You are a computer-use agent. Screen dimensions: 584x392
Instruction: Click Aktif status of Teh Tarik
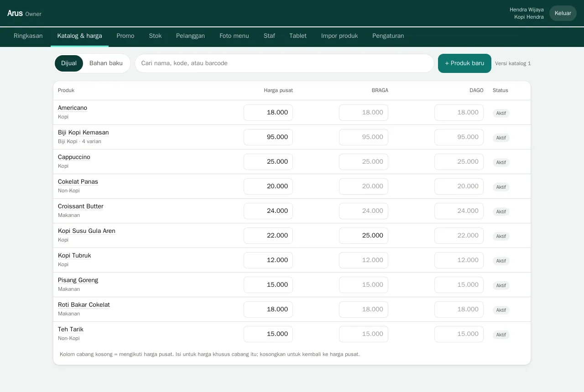[501, 335]
